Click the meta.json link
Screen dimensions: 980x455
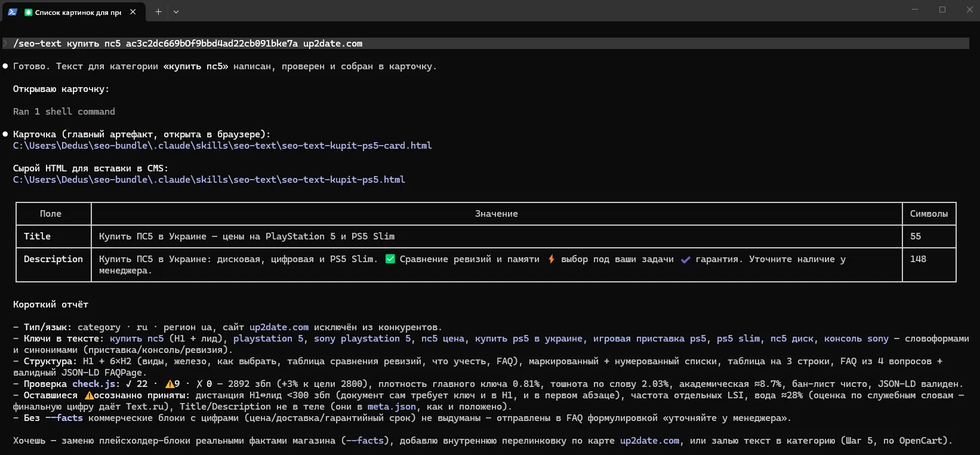392,407
